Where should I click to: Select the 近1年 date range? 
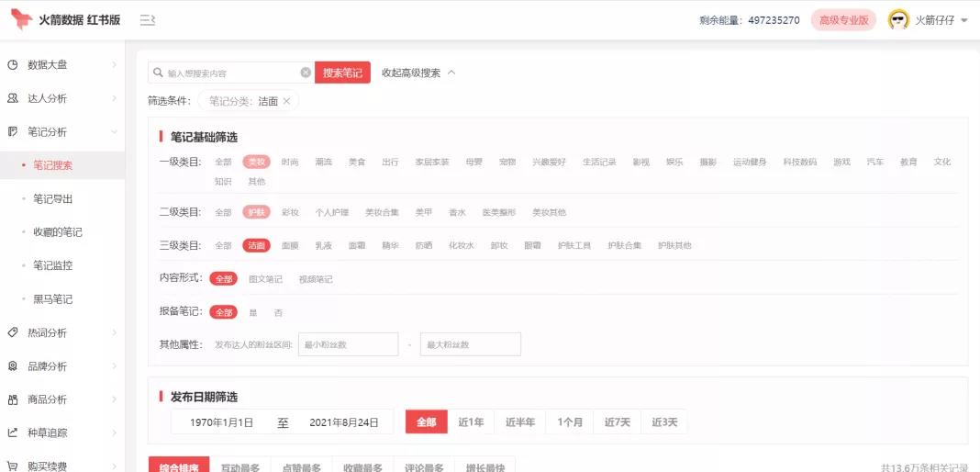point(472,422)
